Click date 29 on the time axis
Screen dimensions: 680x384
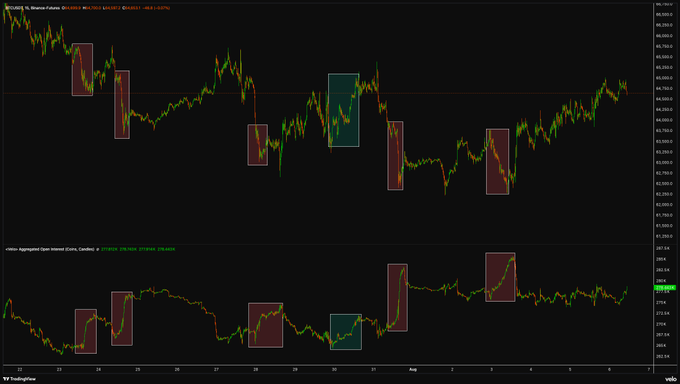[295, 370]
